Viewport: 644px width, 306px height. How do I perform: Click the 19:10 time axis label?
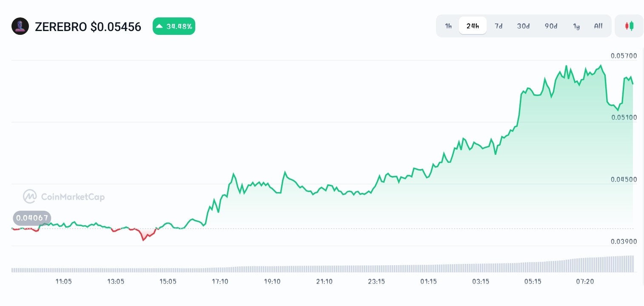pyautogui.click(x=272, y=281)
